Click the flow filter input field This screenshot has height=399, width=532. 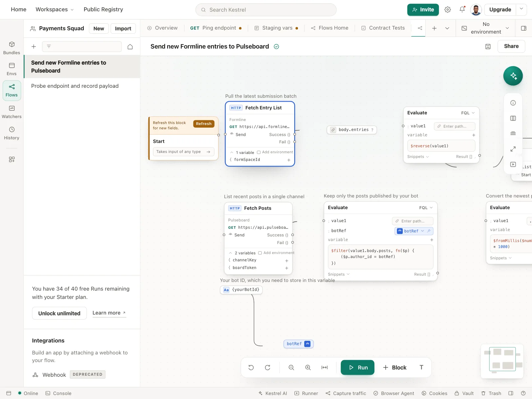click(82, 47)
